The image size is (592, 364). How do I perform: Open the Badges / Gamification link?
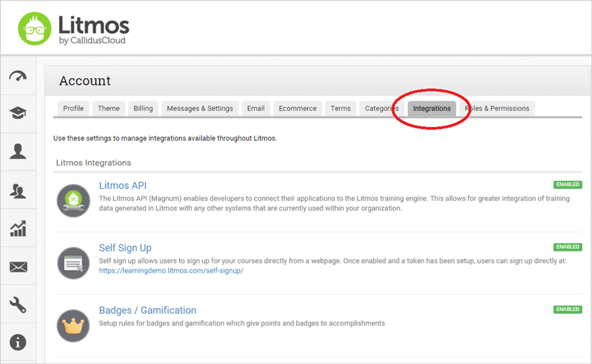(x=148, y=310)
